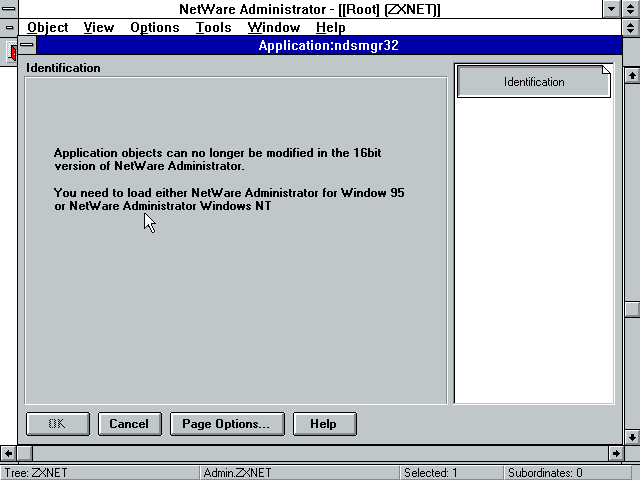Image resolution: width=640 pixels, height=480 pixels.
Task: Click the vertical scrollbar thumb
Action: [632, 309]
